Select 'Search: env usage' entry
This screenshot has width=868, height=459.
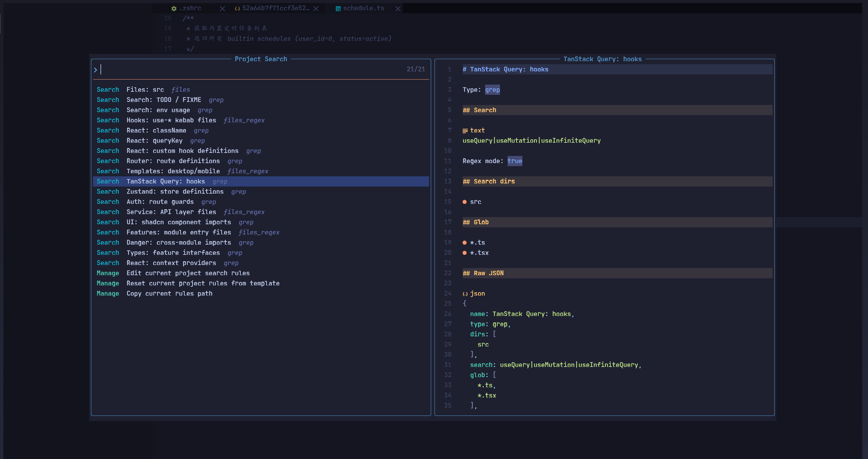point(261,110)
